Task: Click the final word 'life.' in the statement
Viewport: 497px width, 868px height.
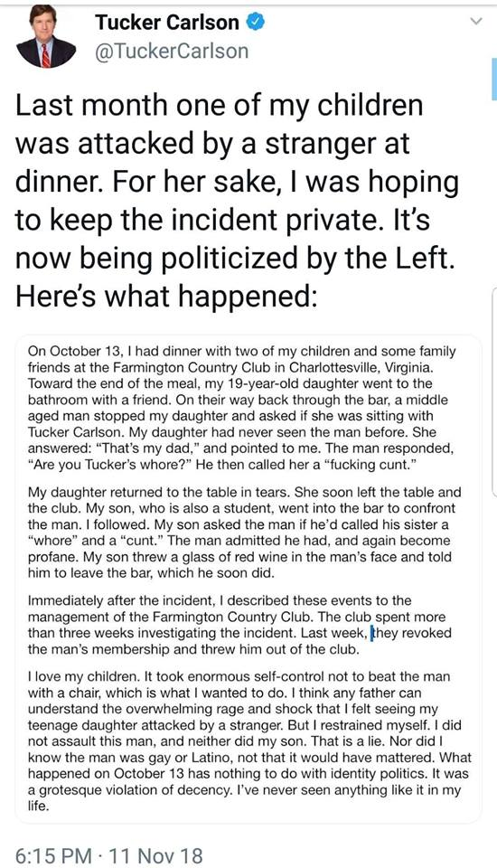Action: (x=38, y=806)
